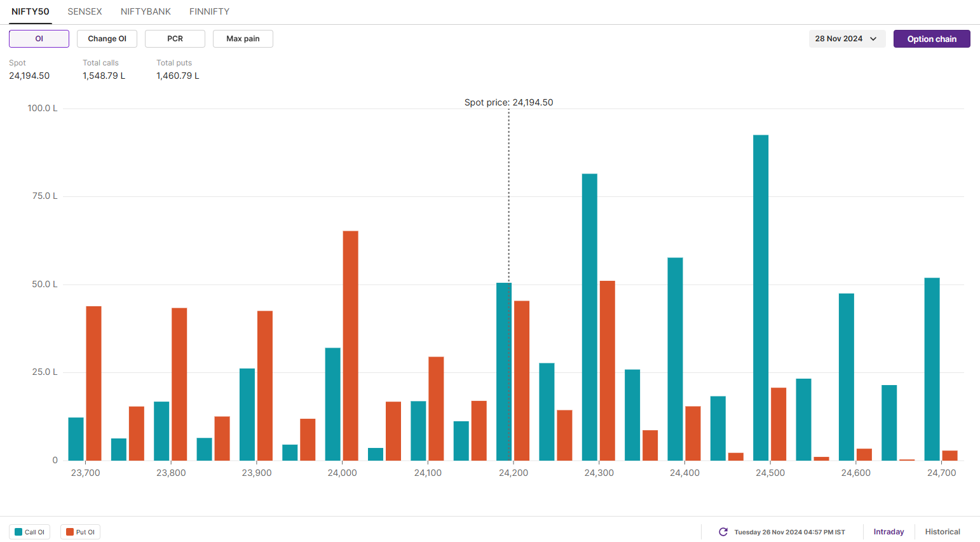Select the Max pain view
The image size is (980, 542).
243,39
